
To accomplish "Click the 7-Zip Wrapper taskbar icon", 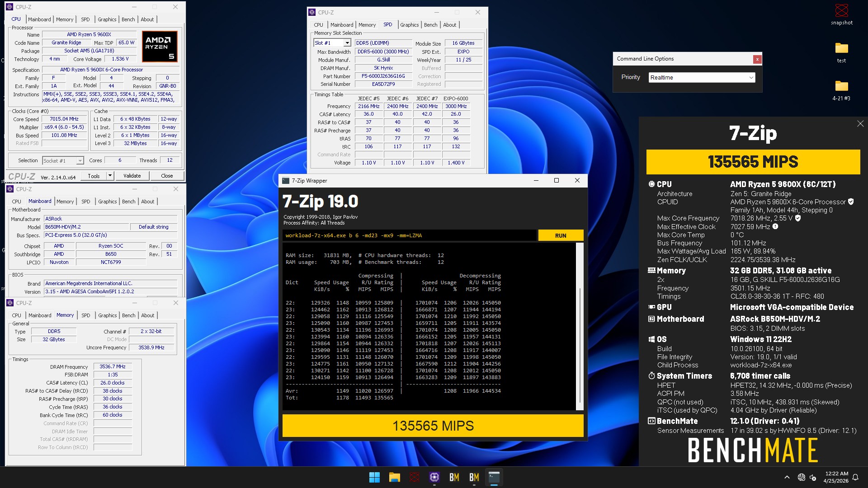I will (x=494, y=477).
